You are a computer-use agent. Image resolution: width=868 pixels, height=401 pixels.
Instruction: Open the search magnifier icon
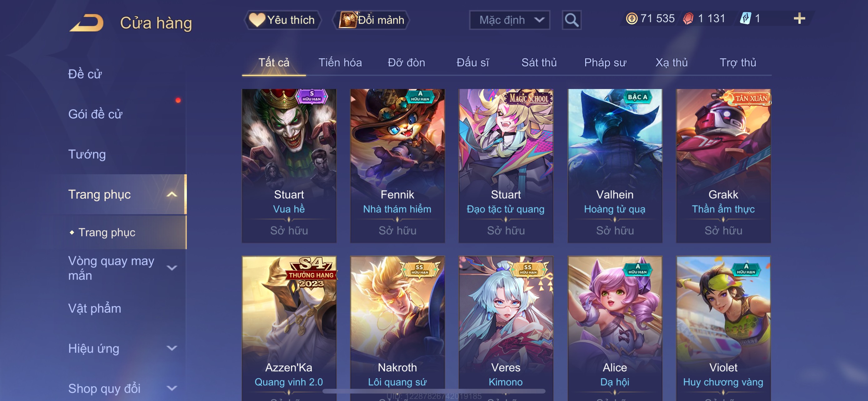tap(571, 20)
